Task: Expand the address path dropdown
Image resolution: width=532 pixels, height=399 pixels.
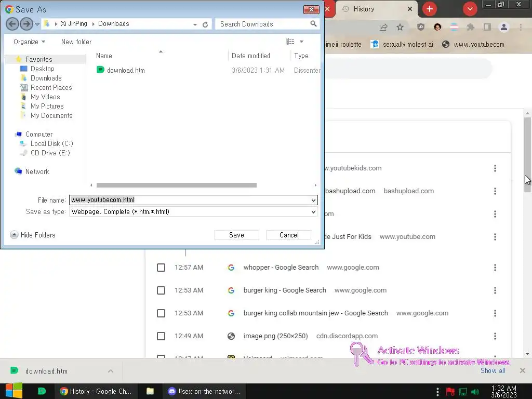Action: [195, 24]
